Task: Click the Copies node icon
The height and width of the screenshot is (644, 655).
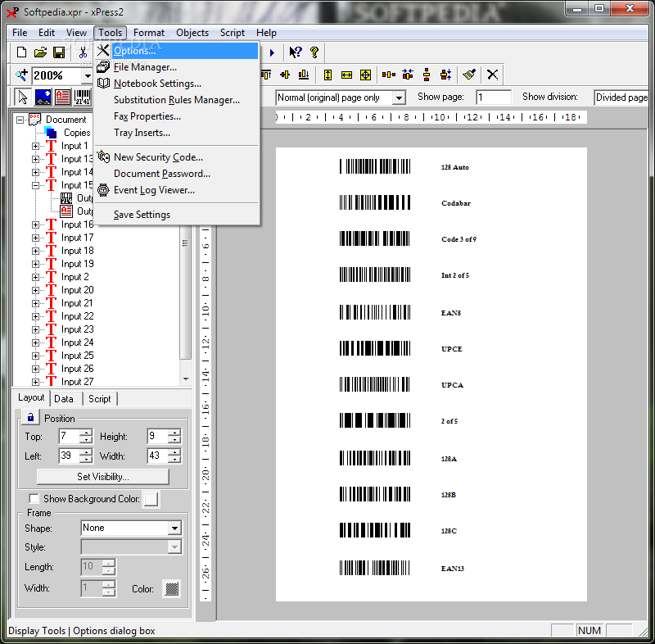Action: [x=51, y=133]
